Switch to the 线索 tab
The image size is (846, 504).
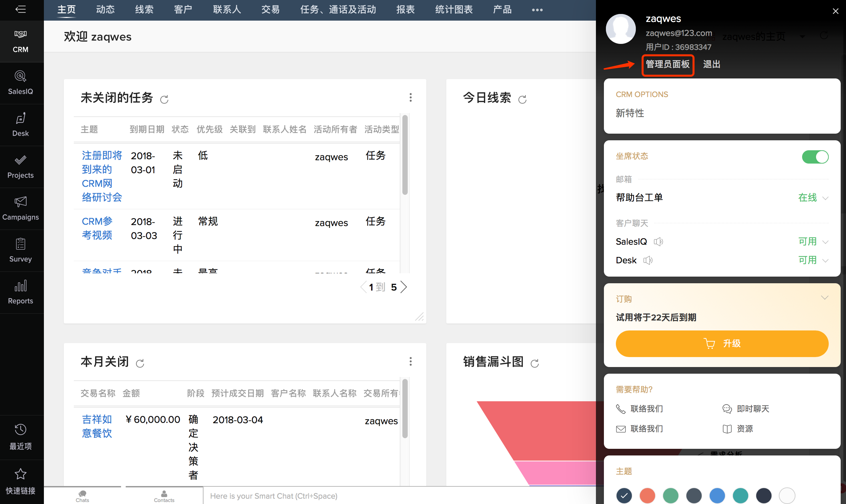click(144, 10)
